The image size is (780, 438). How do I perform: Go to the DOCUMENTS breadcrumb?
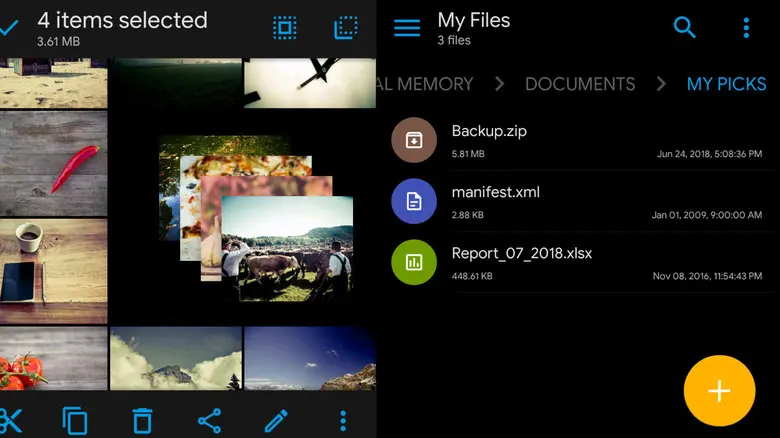click(580, 84)
